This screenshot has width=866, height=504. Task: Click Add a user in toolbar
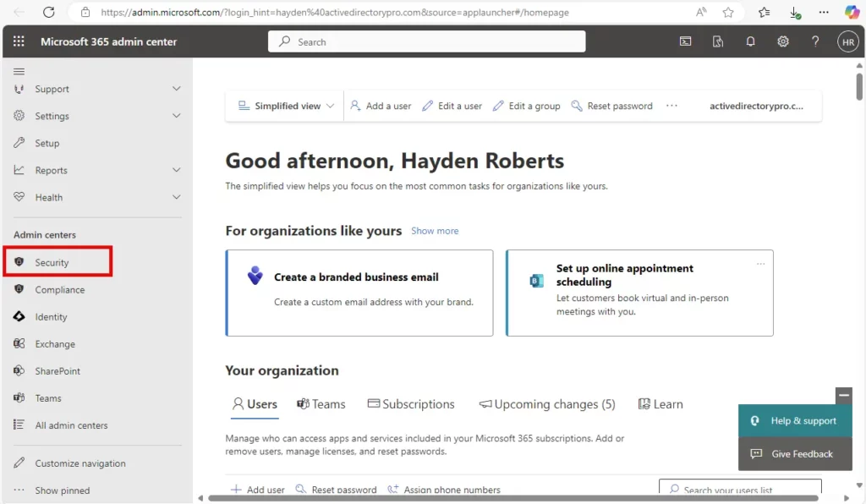[381, 106]
